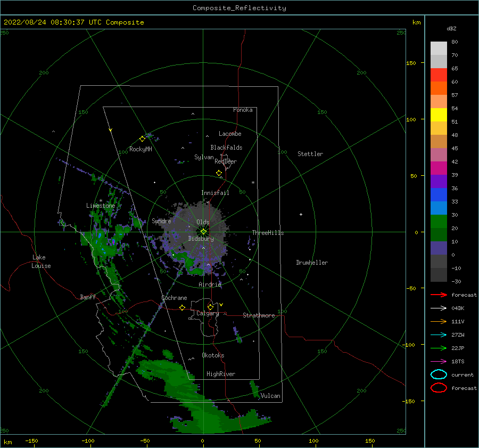The image size is (479, 448).
Task: Click the dBZ legend heading
Action: click(451, 28)
